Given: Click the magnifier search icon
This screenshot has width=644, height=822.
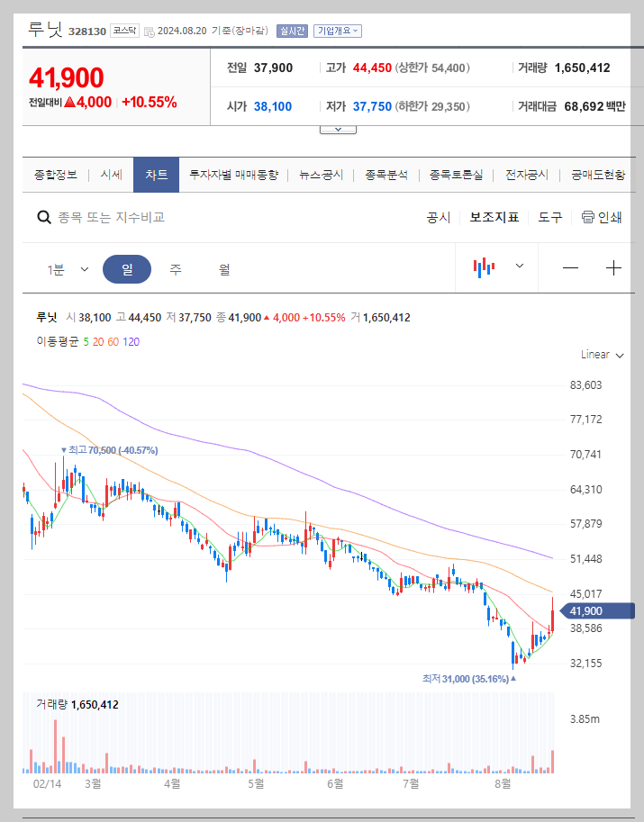Looking at the screenshot, I should click(43, 217).
